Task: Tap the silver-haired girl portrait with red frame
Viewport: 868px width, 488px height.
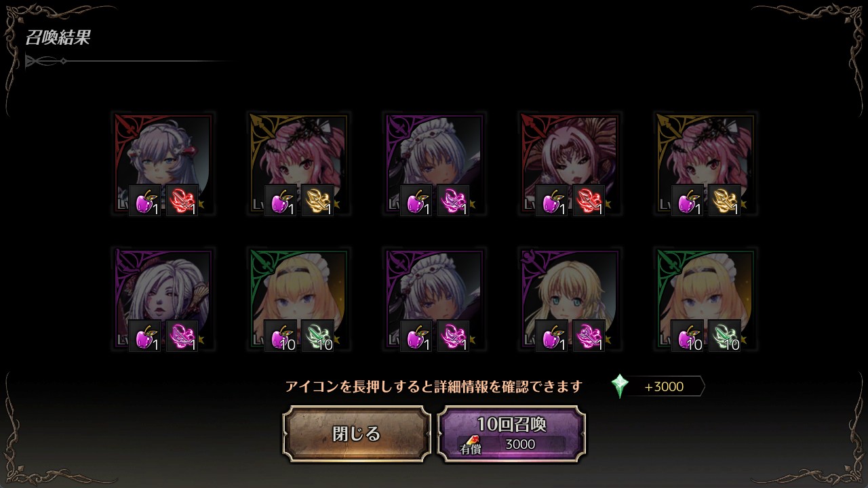Action: [163, 163]
